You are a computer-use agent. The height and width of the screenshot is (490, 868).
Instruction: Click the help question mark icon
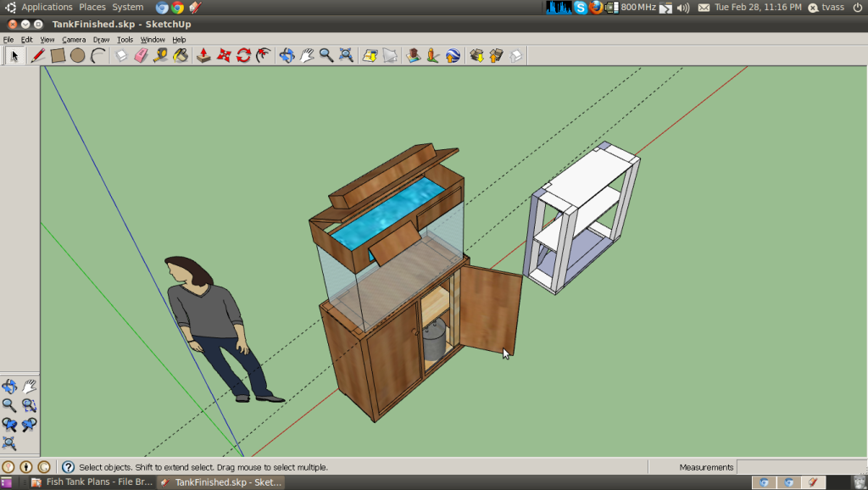[x=68, y=467]
